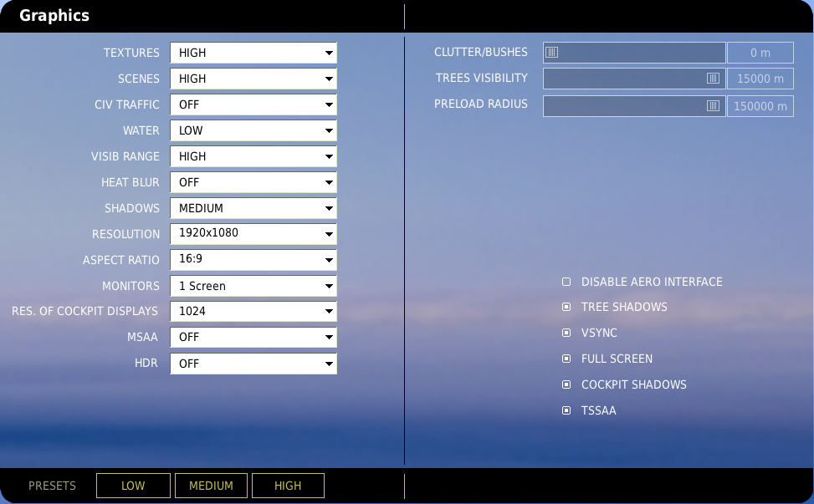Screen dimensions: 814x504
Task: Disable the FULL SCREEN checkbox
Action: [x=566, y=359]
